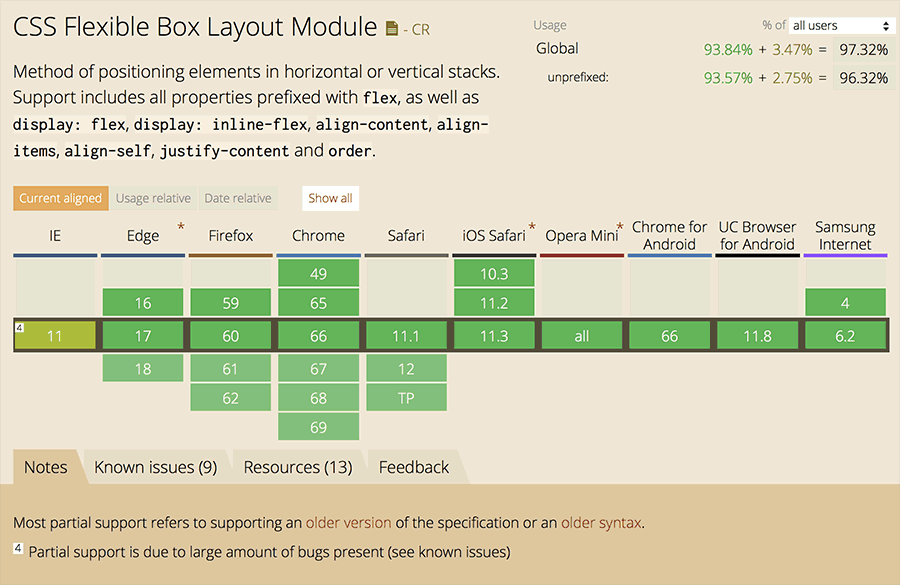Open the note marker on Opera Mini column
This screenshot has height=585, width=900.
(x=620, y=226)
